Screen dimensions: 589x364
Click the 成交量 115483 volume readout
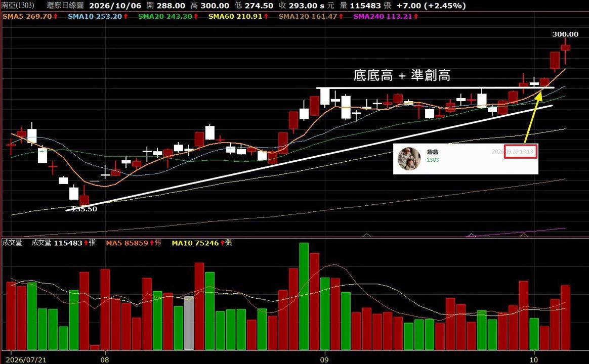[x=63, y=243]
